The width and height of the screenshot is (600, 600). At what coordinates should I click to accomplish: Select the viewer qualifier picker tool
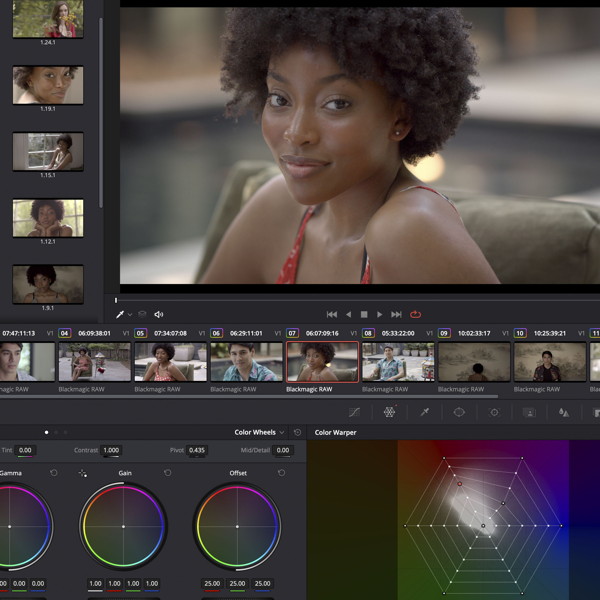click(x=120, y=315)
